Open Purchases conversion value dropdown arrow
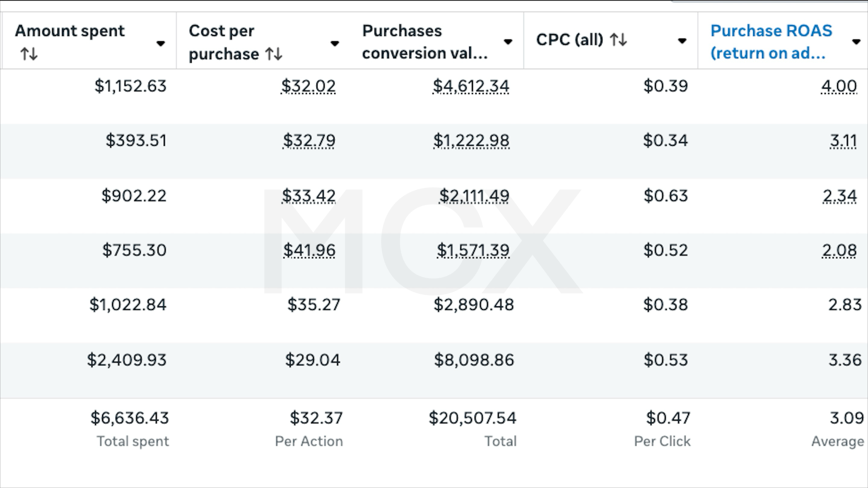This screenshot has width=868, height=488. 508,42
